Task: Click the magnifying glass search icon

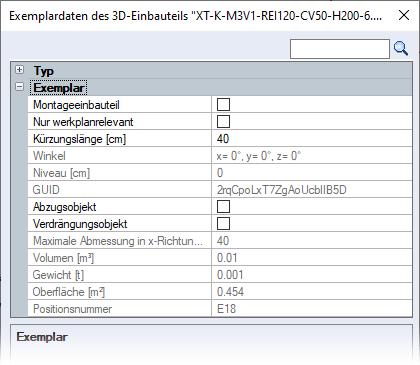Action: click(401, 49)
